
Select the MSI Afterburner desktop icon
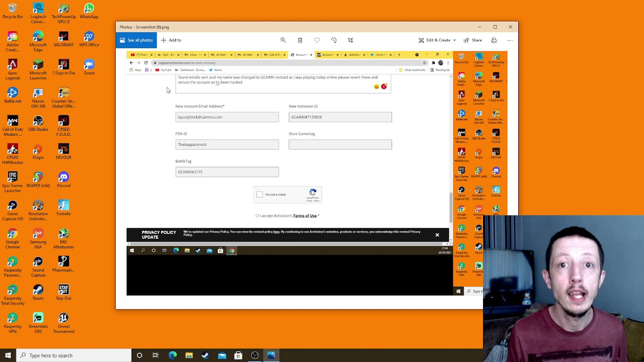point(63,239)
